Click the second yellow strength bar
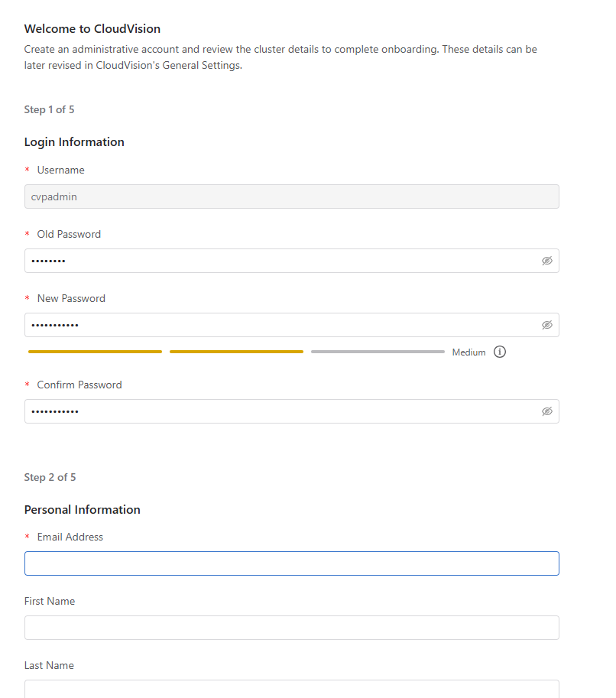 (236, 352)
